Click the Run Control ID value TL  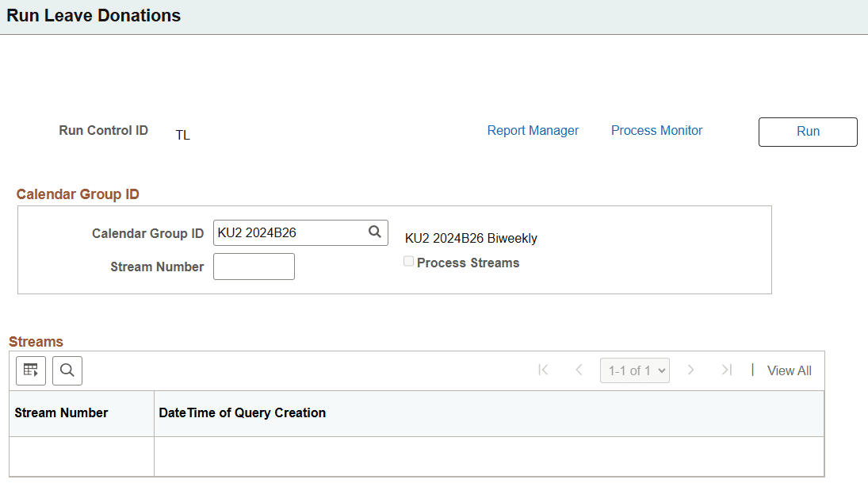pos(182,135)
